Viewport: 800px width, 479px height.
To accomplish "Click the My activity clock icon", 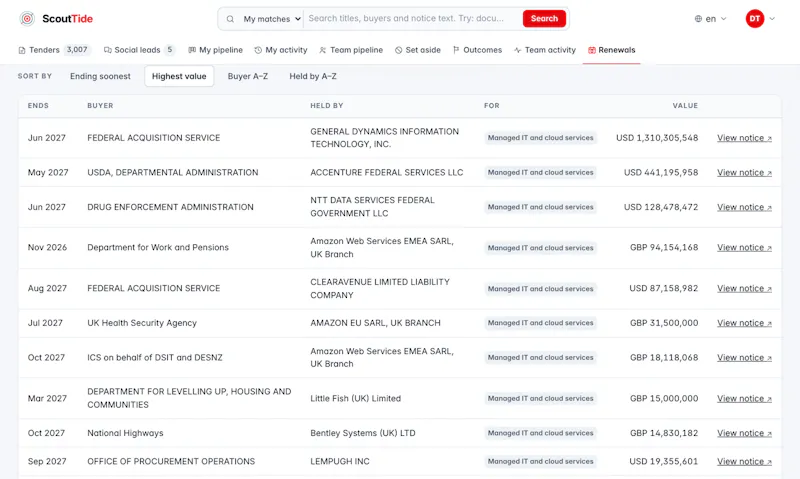I will pos(258,50).
